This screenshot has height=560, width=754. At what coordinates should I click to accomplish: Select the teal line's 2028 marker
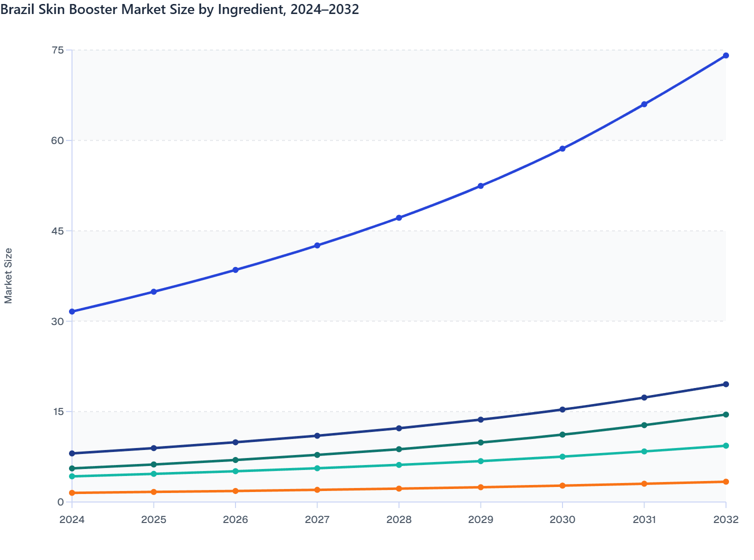pyautogui.click(x=398, y=465)
